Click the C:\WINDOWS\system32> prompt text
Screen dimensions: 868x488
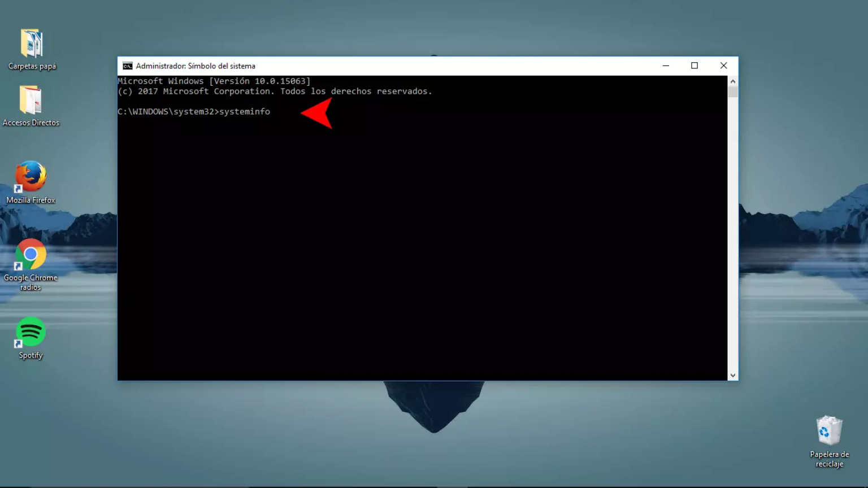(168, 112)
